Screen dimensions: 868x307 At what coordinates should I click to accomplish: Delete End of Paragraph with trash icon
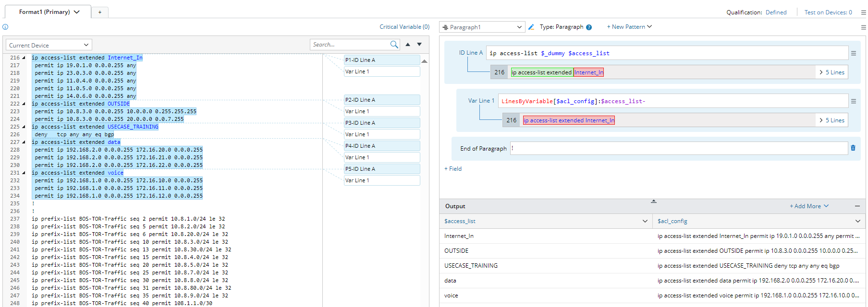(853, 148)
